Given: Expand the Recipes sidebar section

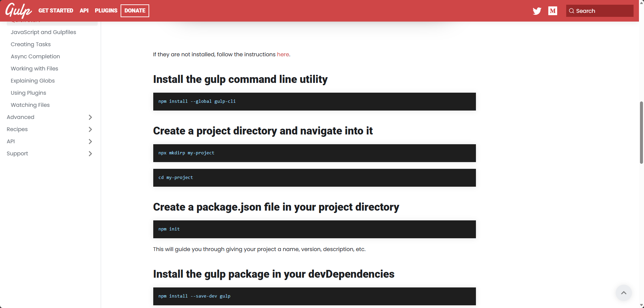Looking at the screenshot, I should 50,129.
